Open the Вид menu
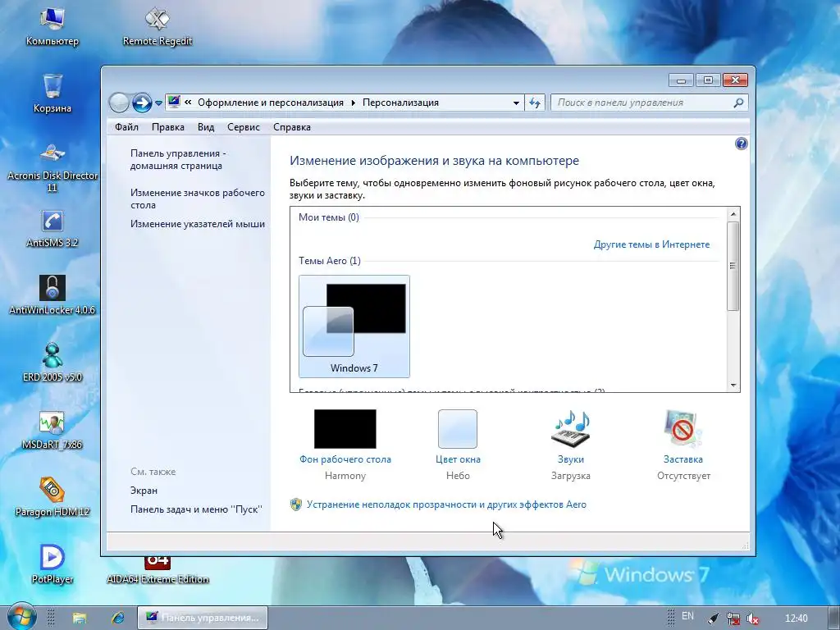 click(x=206, y=127)
